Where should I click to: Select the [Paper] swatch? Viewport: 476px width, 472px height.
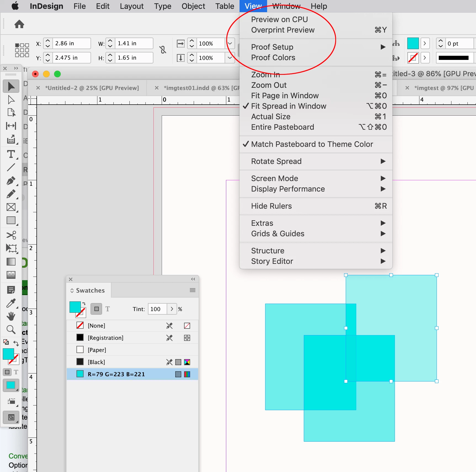pos(132,350)
